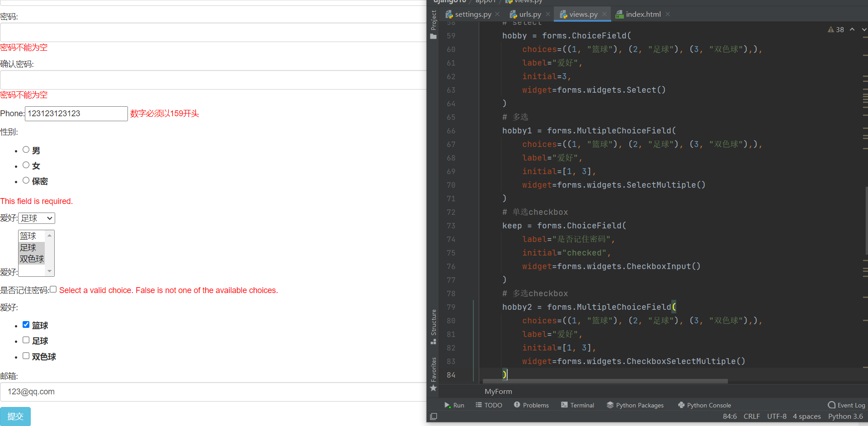This screenshot has width=868, height=426.
Task: Check the 足球 hobby checkbox in the checkbox list
Action: coord(26,340)
